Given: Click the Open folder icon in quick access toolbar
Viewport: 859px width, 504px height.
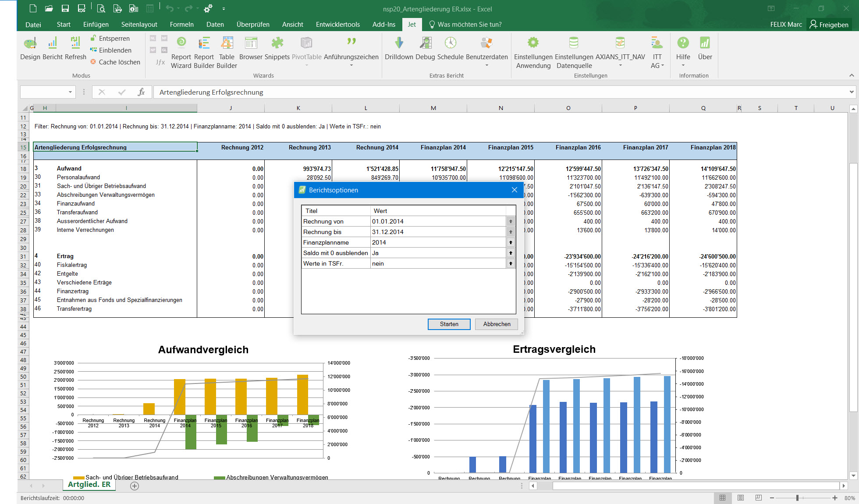Looking at the screenshot, I should pos(49,8).
